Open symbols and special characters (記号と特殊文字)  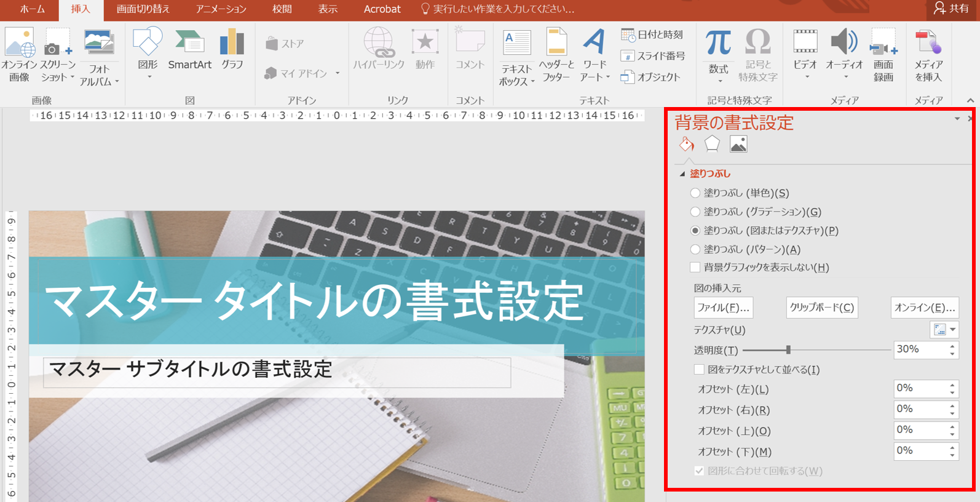pyautogui.click(x=758, y=55)
